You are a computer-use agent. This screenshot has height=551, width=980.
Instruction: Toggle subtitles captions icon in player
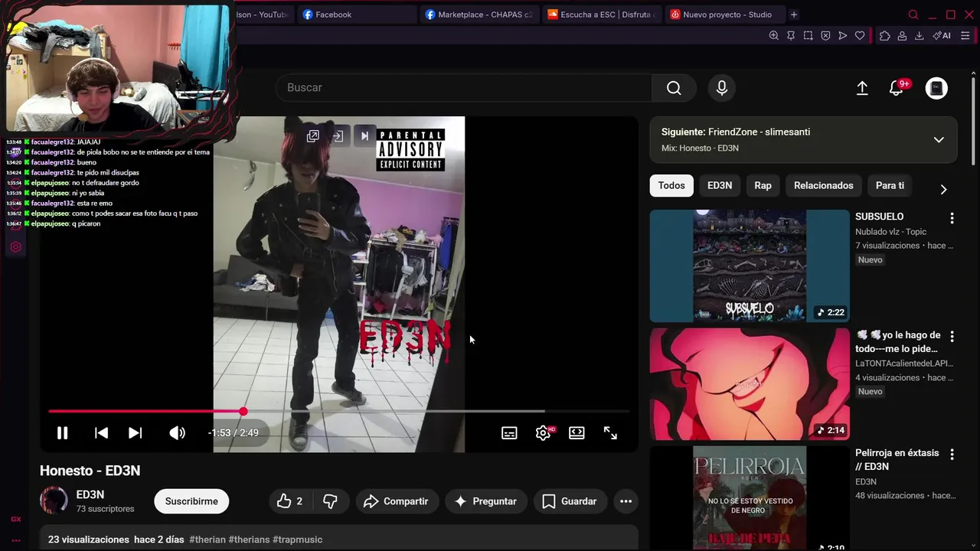509,433
